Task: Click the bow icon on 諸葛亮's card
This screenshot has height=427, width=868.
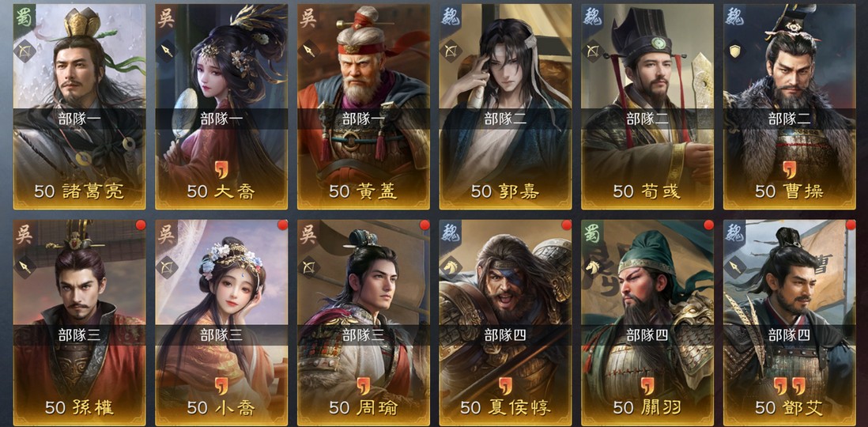Action: 25,51
